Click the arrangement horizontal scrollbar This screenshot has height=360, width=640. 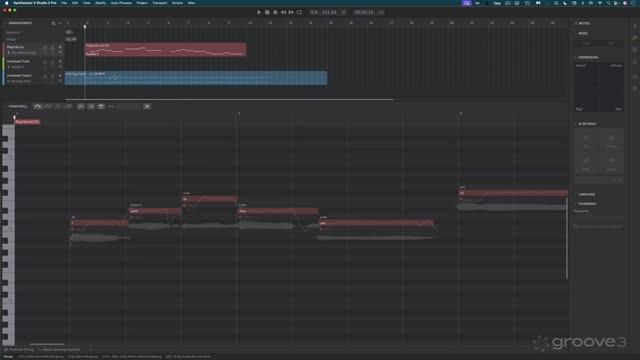(x=229, y=99)
